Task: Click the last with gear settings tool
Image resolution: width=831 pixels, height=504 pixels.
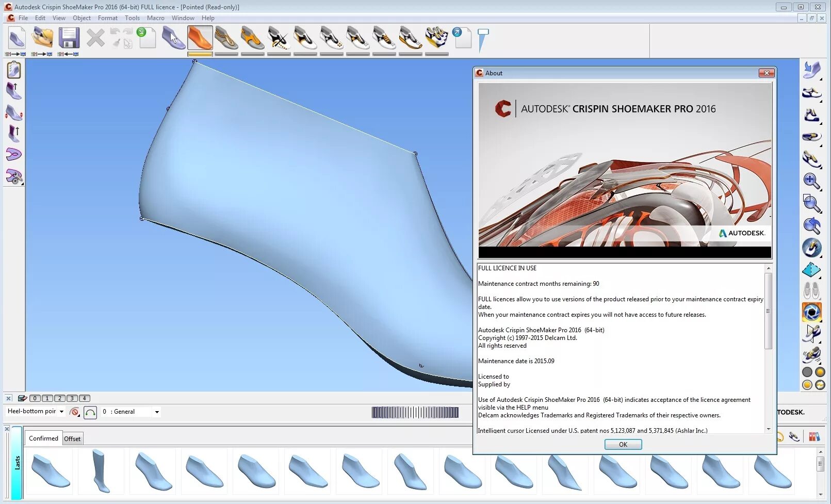Action: pos(14,176)
